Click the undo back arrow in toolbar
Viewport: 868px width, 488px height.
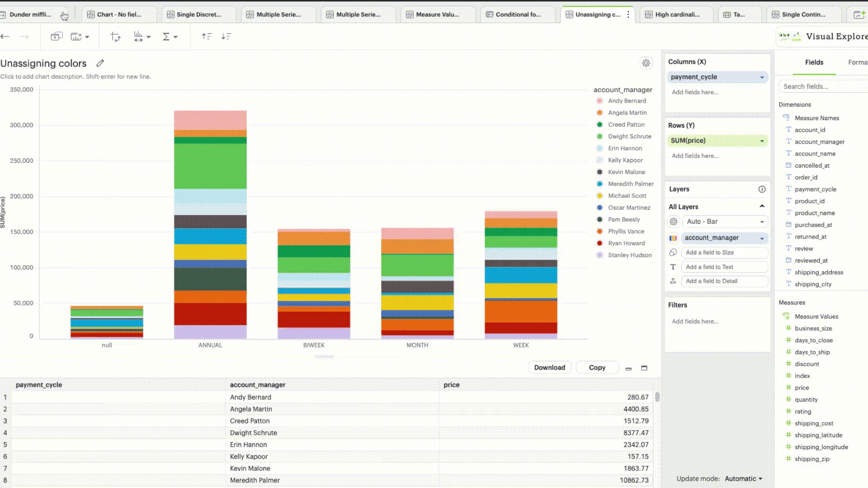5,37
